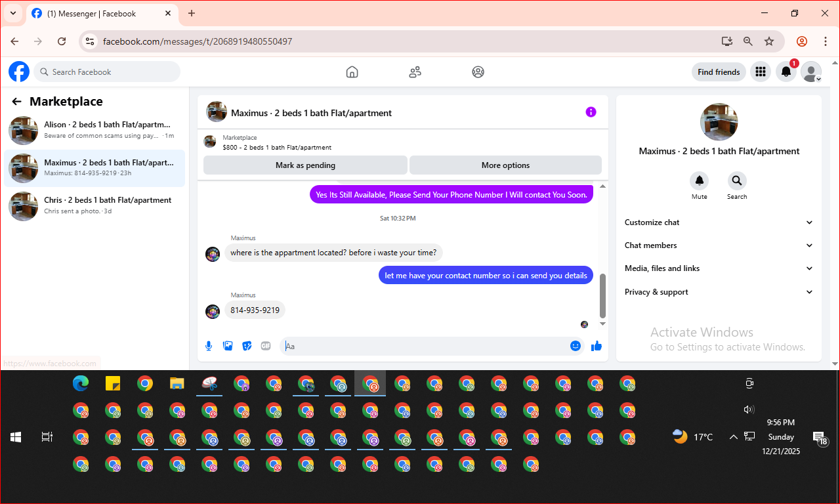Screen dimensions: 840x504
Task: Open the account profile avatar menu
Action: [811, 72]
